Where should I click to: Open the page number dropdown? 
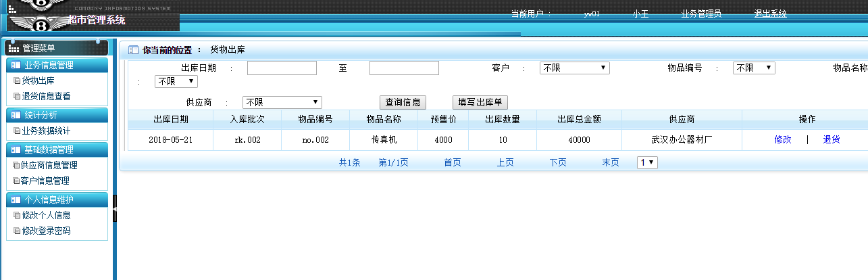(x=648, y=162)
